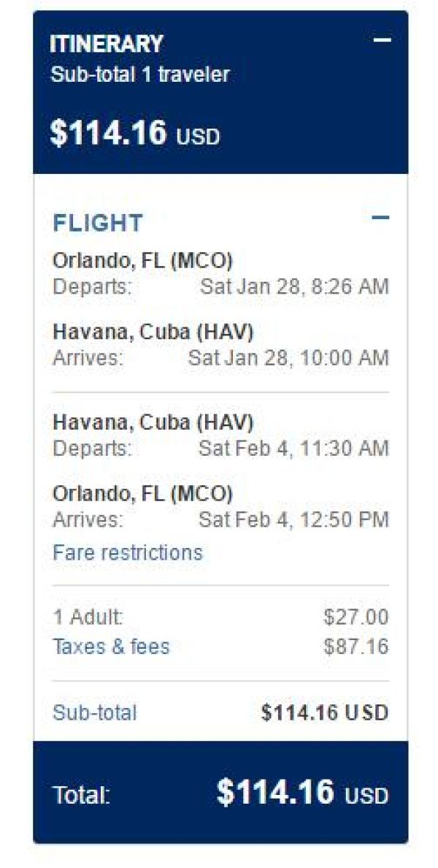Click the Sat Jan 28, 10:00 AM arrival time
The width and height of the screenshot is (438, 868).
point(288,358)
